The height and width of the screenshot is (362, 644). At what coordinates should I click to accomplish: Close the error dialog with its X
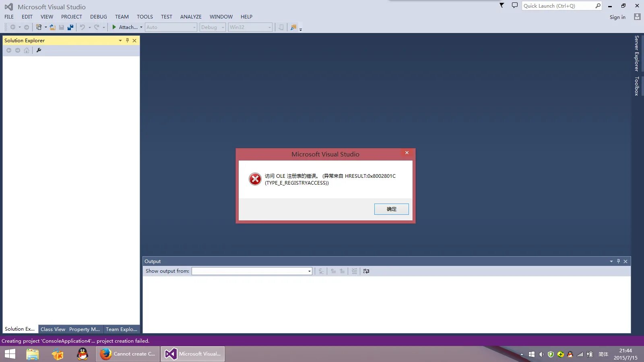(x=407, y=153)
